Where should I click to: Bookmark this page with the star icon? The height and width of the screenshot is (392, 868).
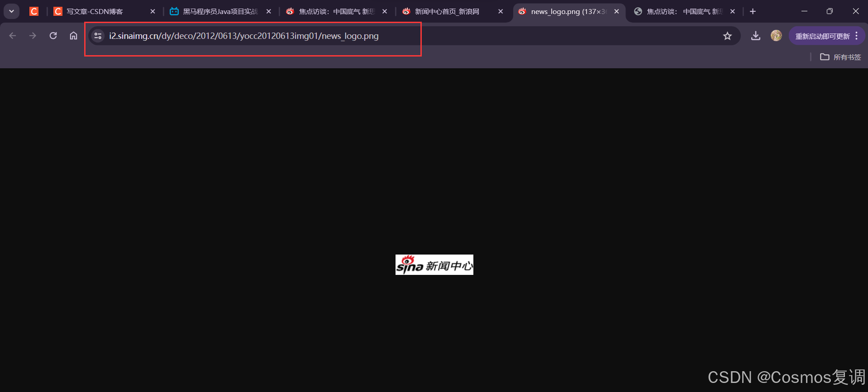[727, 36]
